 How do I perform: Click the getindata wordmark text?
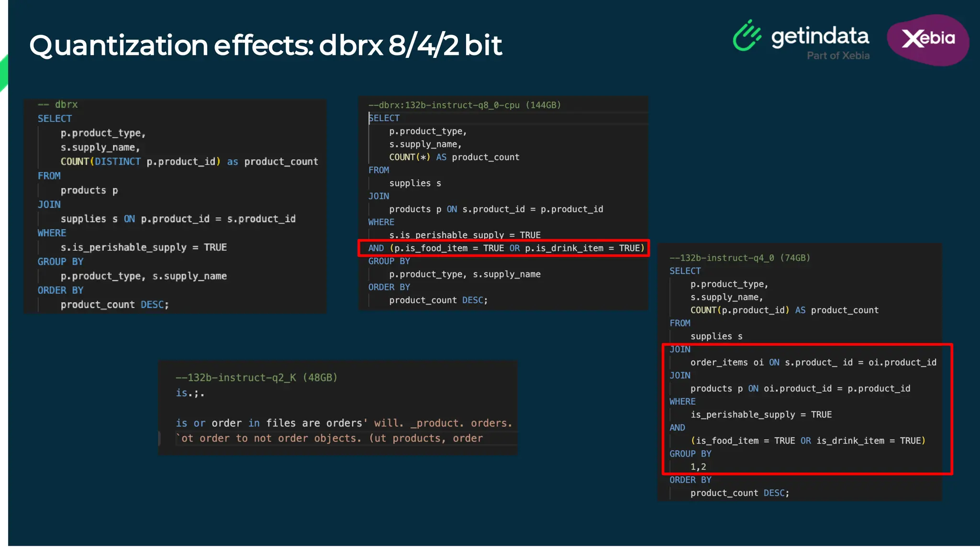point(820,36)
